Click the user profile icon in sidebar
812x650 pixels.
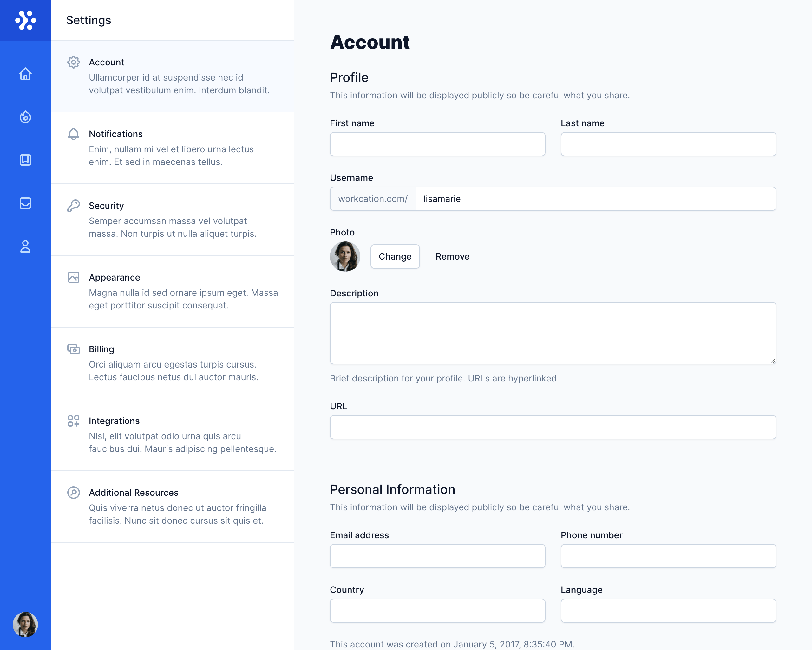coord(25,246)
